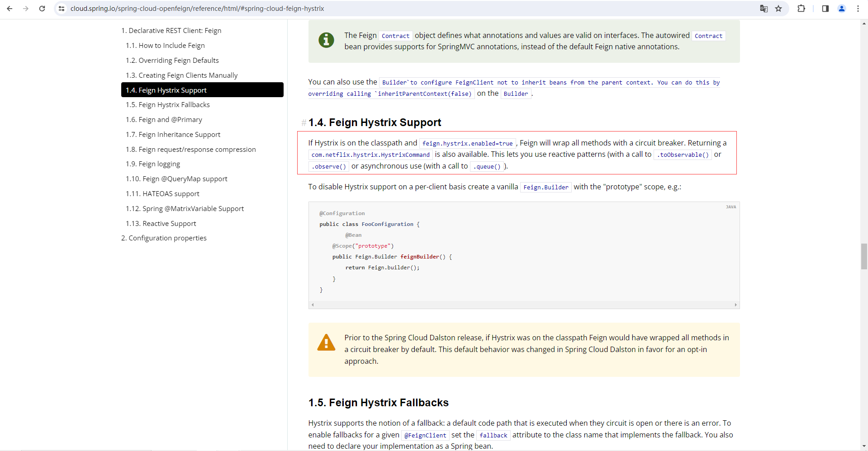Screen dimensions: 868x451
Task: Open the browser extensions menu
Action: (x=801, y=9)
